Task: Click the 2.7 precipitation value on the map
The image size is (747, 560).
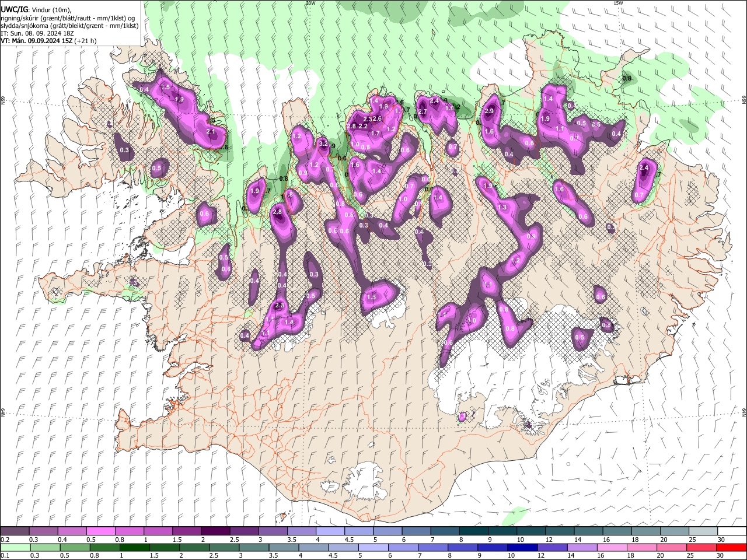Action: [423, 111]
